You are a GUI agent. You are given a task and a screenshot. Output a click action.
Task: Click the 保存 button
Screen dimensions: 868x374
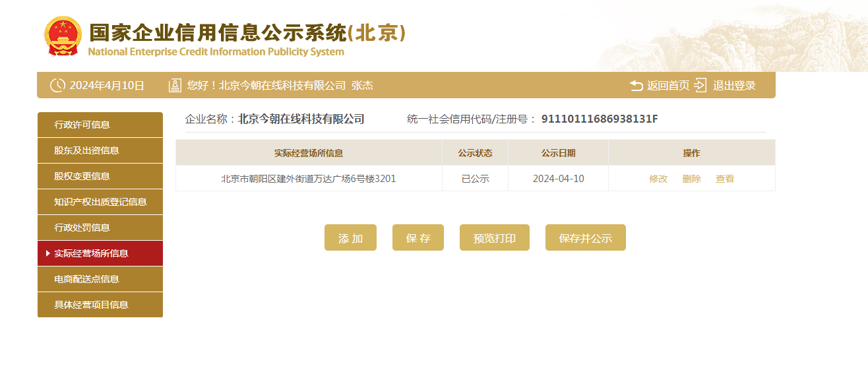point(418,237)
